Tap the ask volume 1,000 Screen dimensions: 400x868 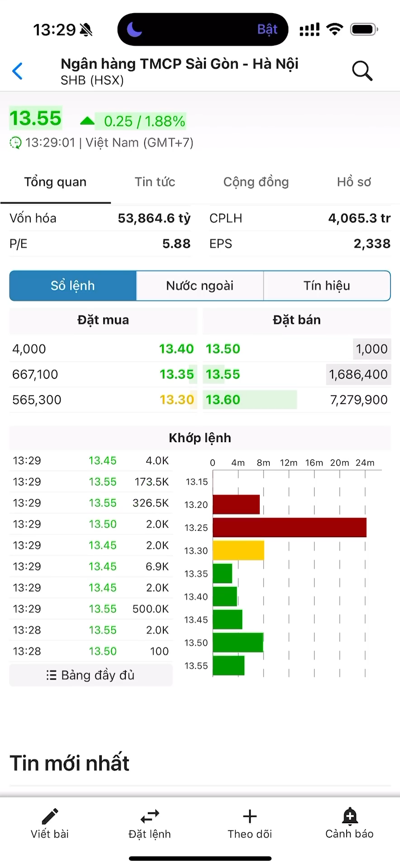(x=371, y=349)
